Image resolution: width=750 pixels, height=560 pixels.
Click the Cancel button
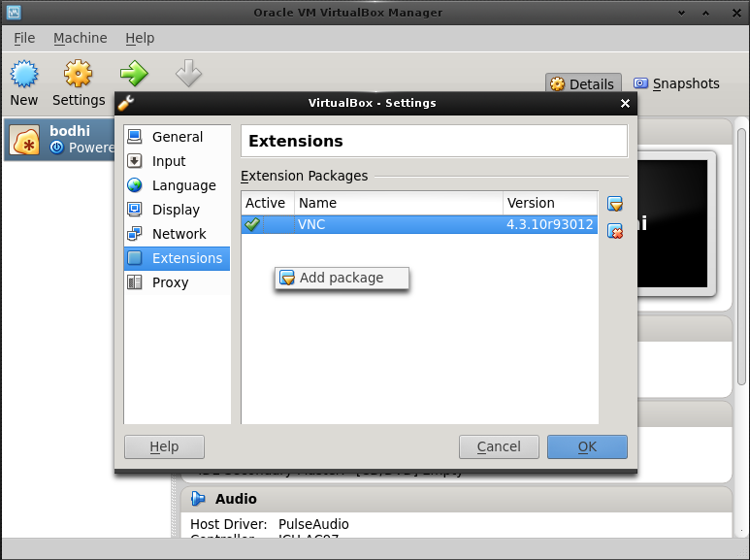499,447
